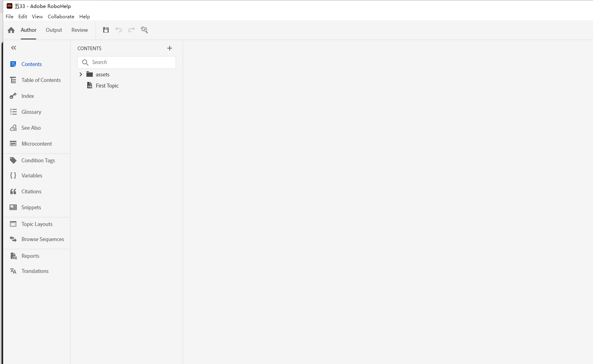
Task: Click the Snippets icon
Action: click(x=13, y=207)
